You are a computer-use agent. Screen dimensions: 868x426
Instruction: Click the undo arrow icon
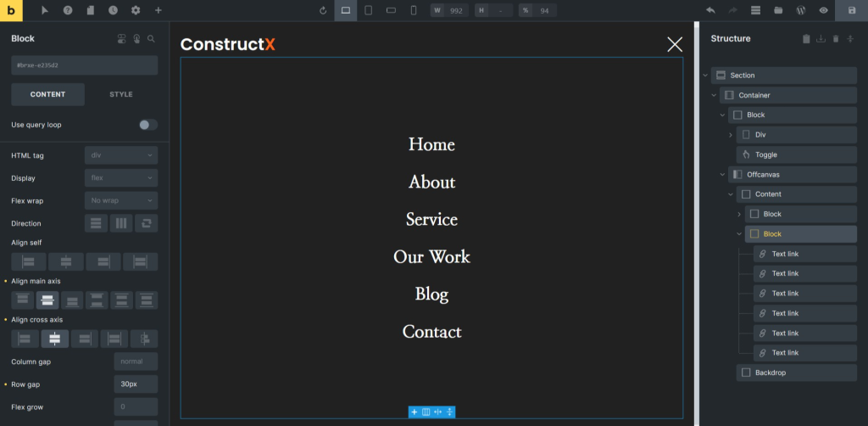click(x=710, y=10)
